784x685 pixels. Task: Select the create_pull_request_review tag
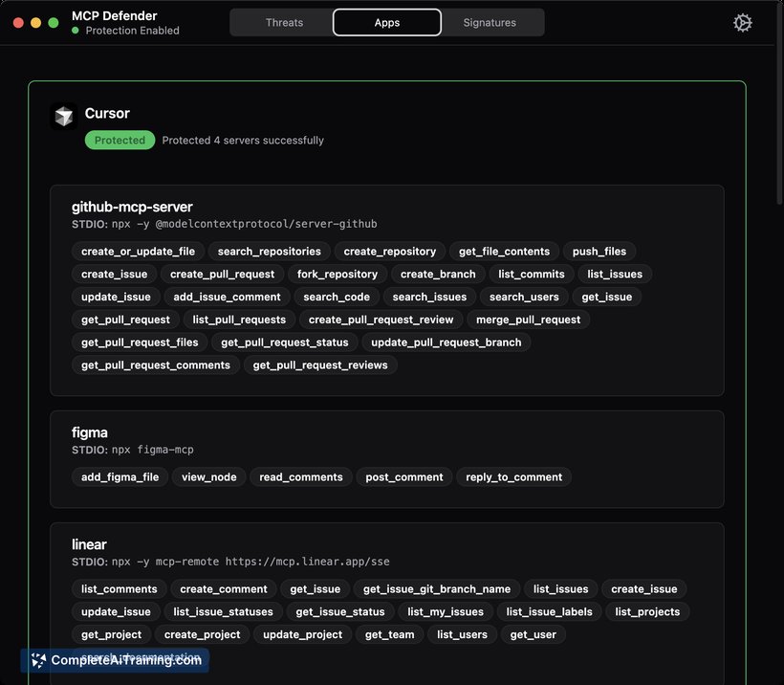click(381, 320)
